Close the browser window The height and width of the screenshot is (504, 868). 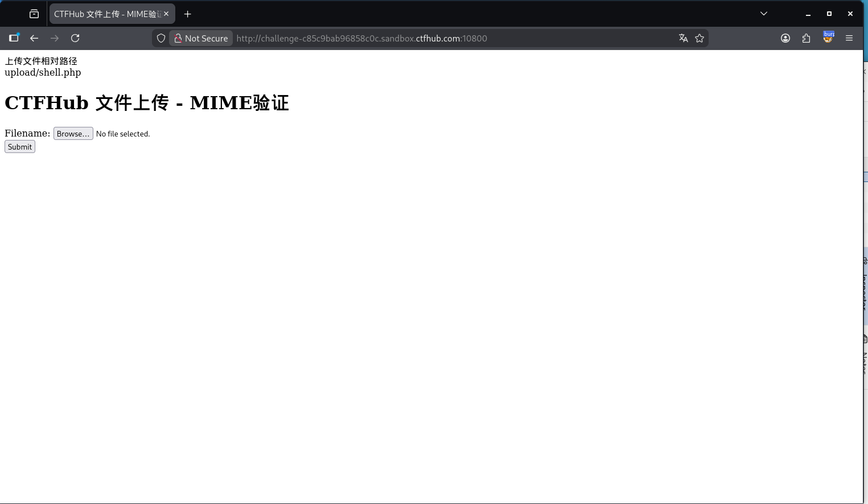tap(850, 14)
